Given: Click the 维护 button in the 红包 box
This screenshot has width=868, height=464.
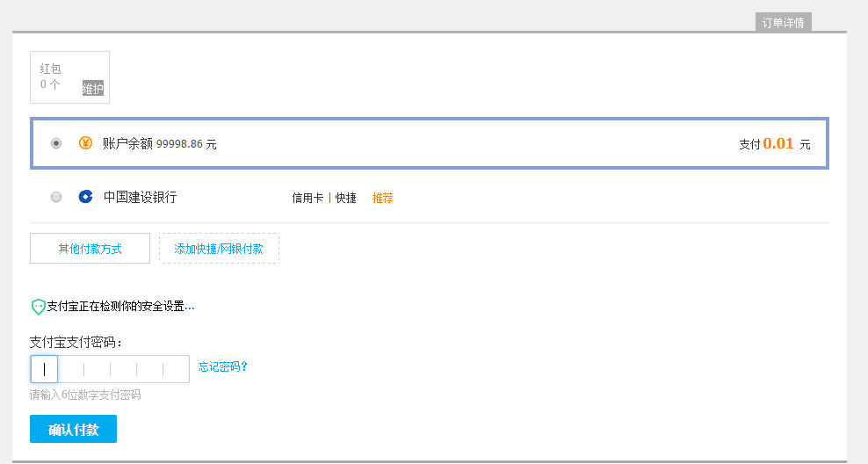Looking at the screenshot, I should [x=92, y=88].
